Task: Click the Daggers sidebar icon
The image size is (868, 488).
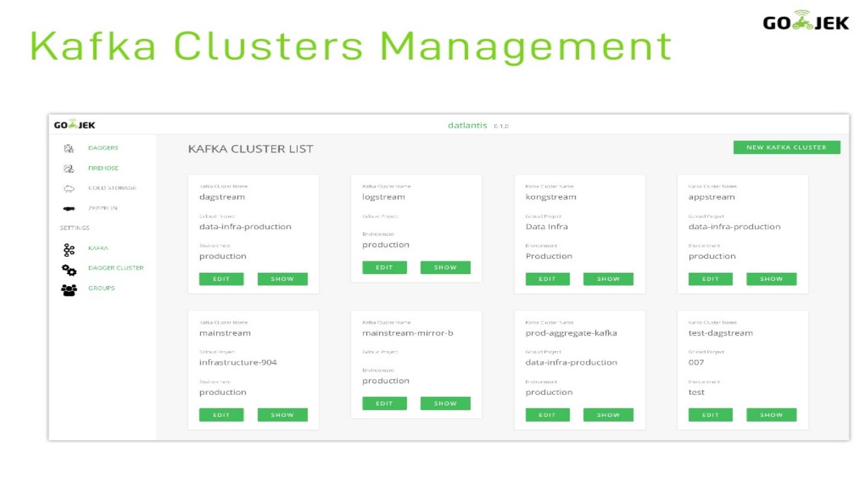Action: pyautogui.click(x=68, y=148)
